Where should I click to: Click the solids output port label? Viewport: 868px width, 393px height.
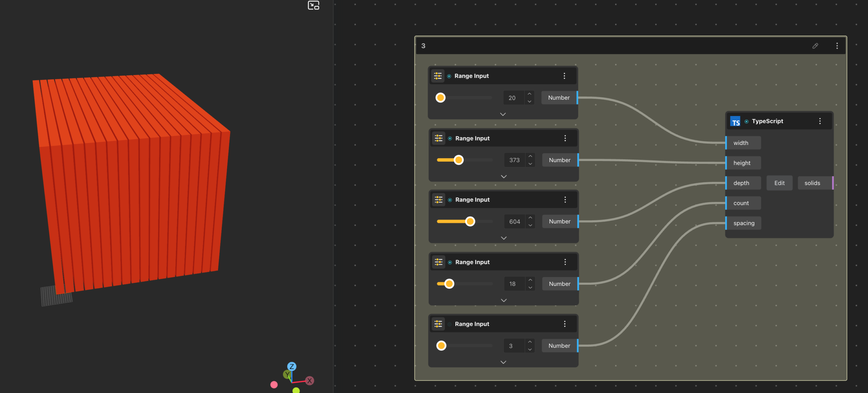tap(812, 183)
